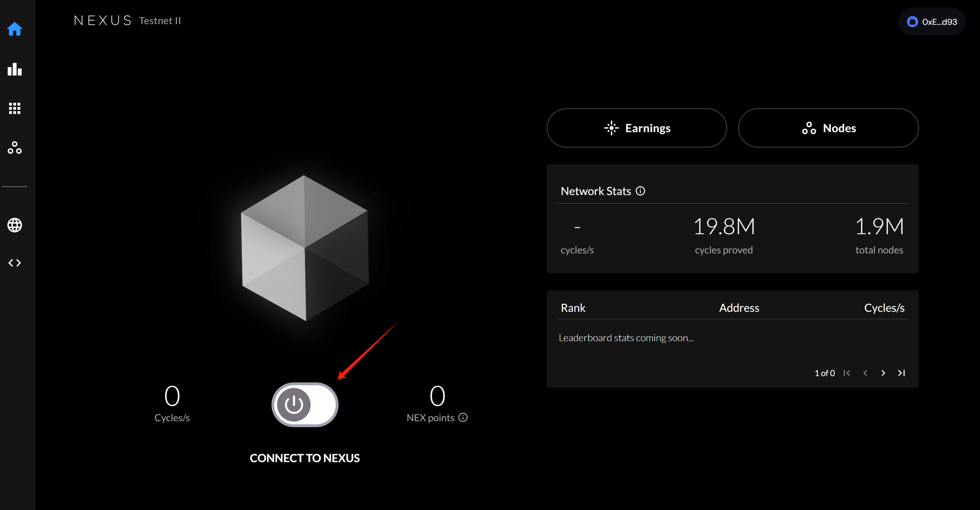The width and height of the screenshot is (980, 510).
Task: Click the Cycles/s leaderboard column header
Action: [x=884, y=308]
